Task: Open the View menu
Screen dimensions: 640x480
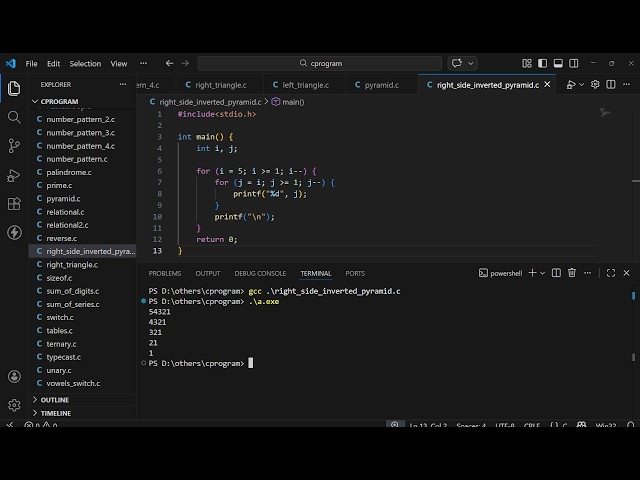Action: (119, 63)
